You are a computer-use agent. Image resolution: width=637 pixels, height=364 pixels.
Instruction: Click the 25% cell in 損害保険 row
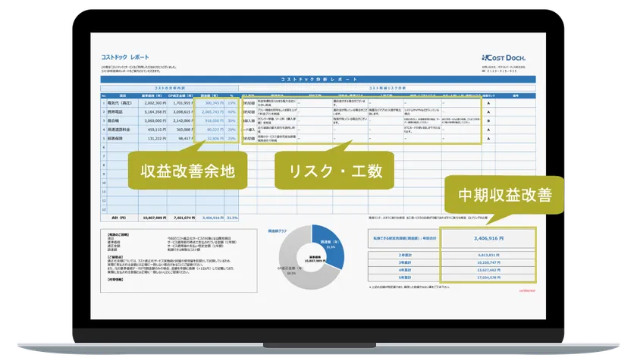231,139
